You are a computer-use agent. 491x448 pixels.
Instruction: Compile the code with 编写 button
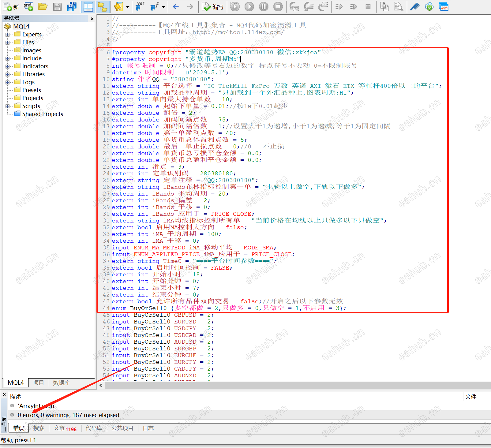coord(213,7)
